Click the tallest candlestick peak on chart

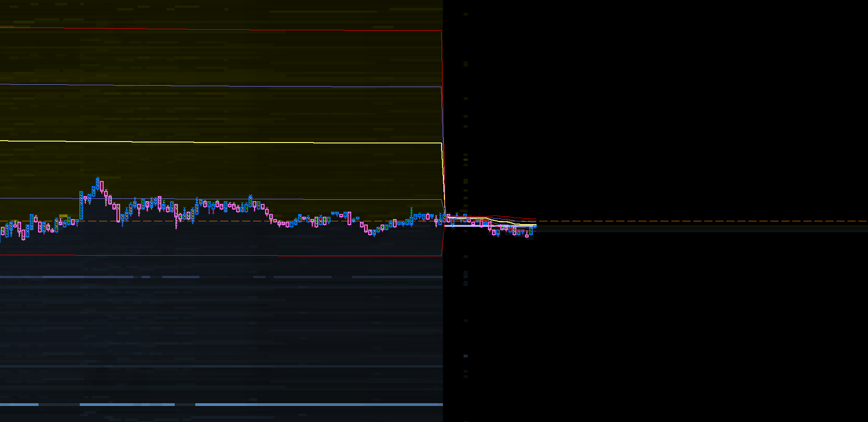click(x=98, y=183)
